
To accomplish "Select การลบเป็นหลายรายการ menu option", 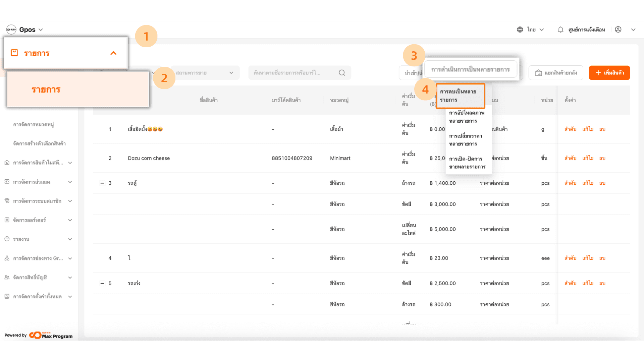I will [x=460, y=96].
